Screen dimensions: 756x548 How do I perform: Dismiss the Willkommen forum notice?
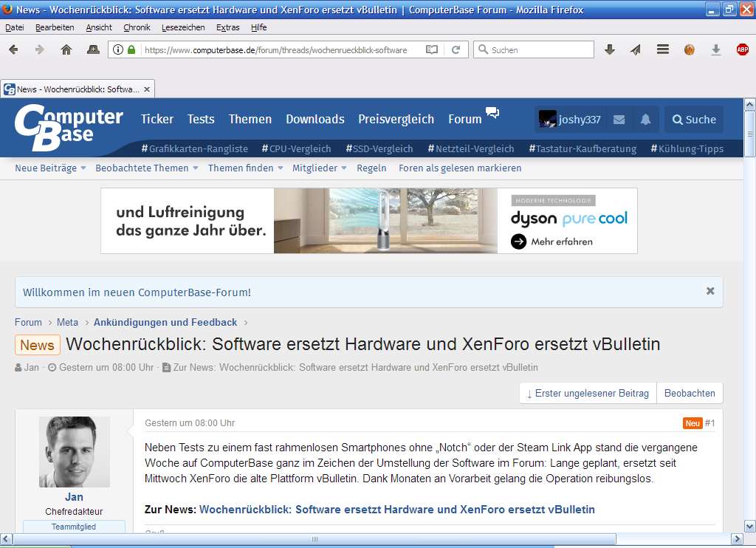point(710,291)
